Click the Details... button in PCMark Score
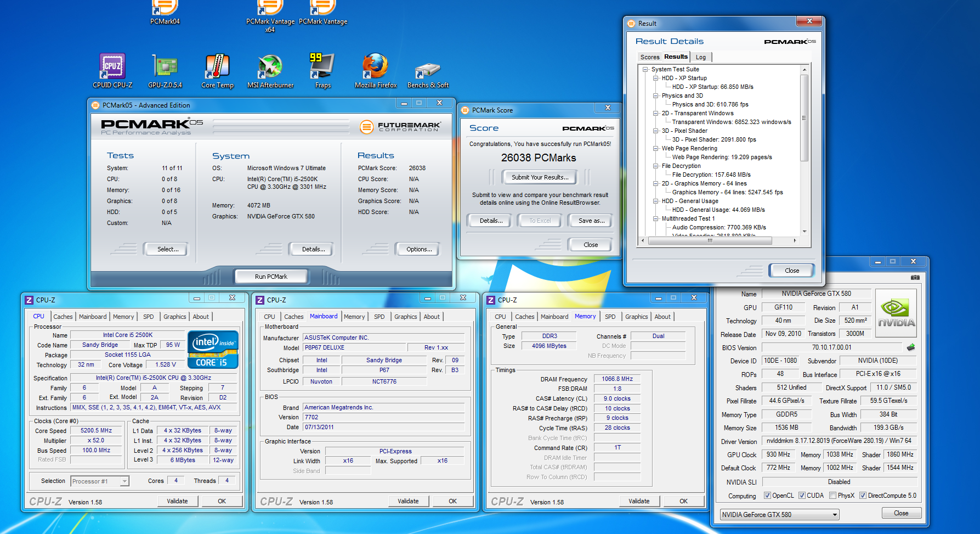 click(491, 221)
